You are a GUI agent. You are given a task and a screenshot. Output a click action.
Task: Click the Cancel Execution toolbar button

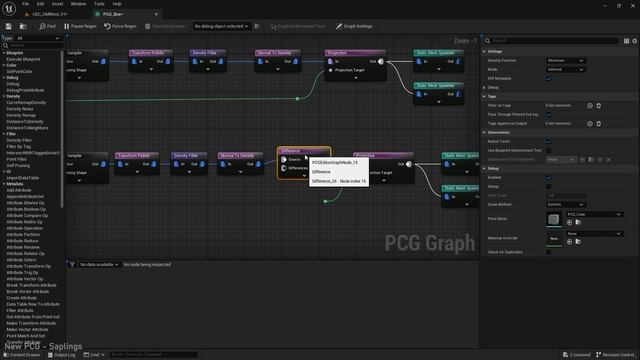pos(165,26)
